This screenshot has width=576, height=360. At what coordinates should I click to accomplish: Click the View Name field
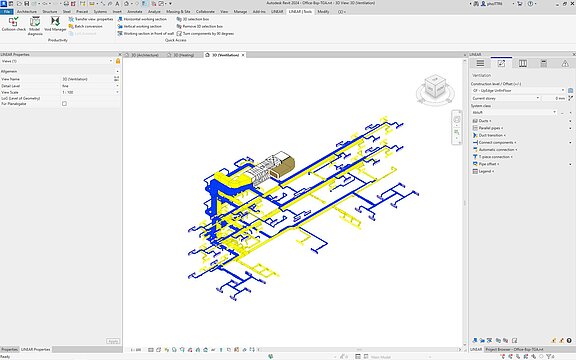[87, 79]
